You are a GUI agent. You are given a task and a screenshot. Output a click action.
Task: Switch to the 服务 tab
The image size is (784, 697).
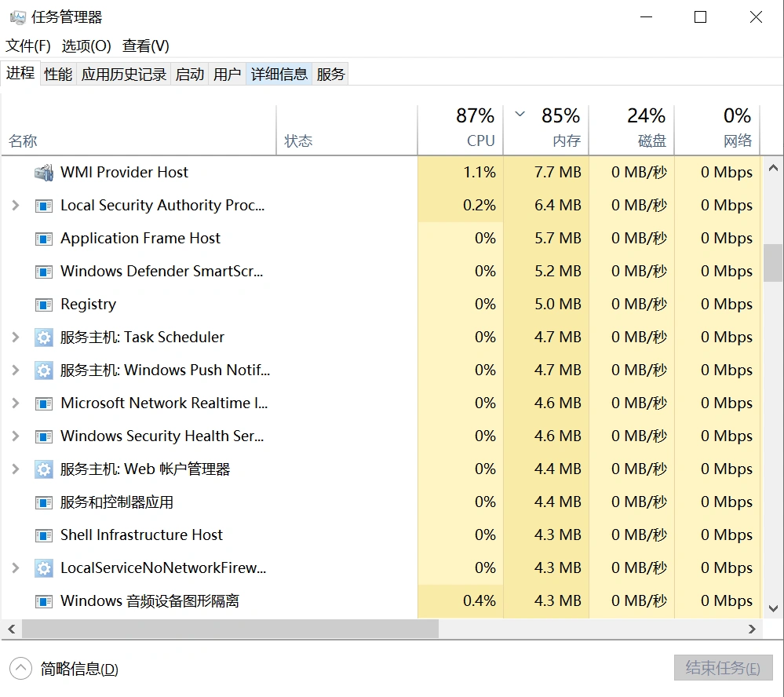tap(330, 73)
